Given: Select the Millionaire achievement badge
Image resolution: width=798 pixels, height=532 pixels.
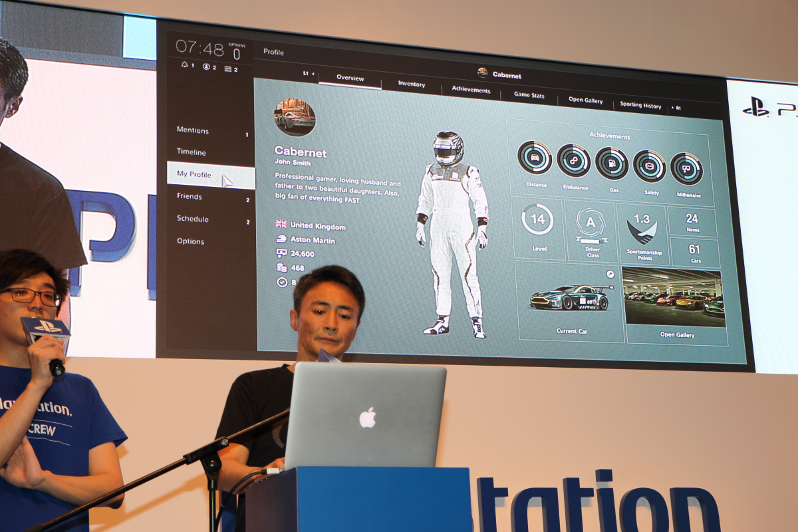Looking at the screenshot, I should tap(686, 168).
